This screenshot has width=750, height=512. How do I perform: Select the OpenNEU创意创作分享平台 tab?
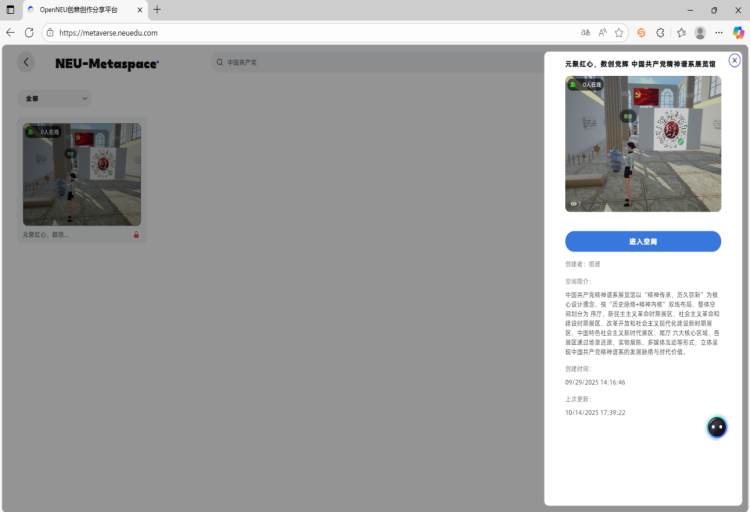tap(80, 9)
